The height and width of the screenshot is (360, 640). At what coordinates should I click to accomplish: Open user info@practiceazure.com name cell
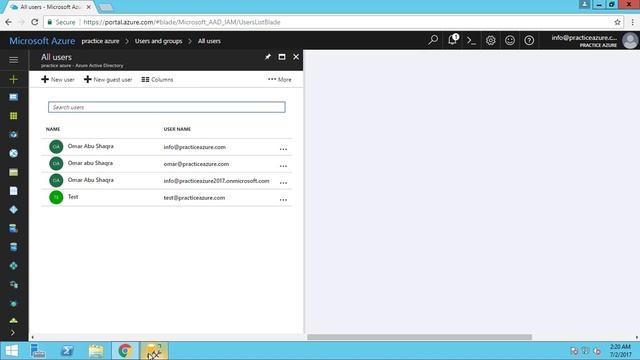[91, 146]
